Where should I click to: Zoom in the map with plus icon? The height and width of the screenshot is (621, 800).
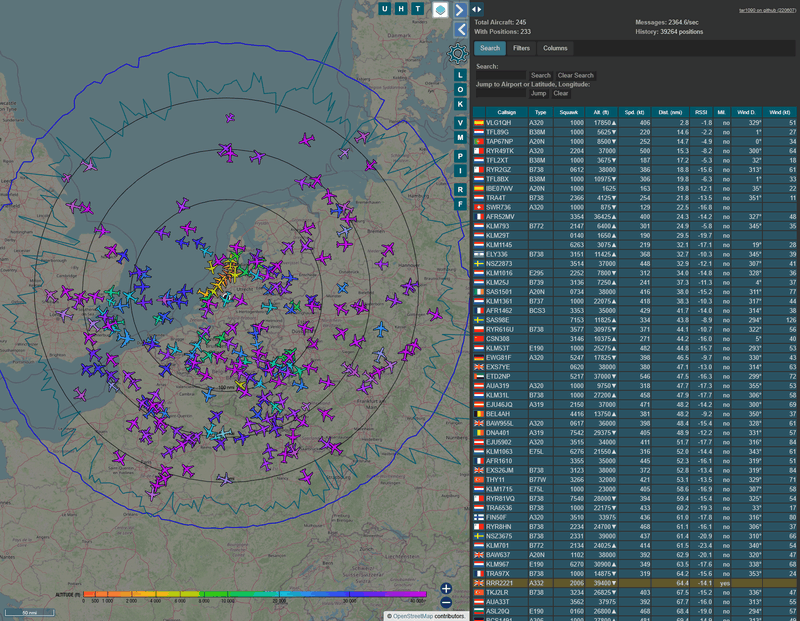(446, 588)
